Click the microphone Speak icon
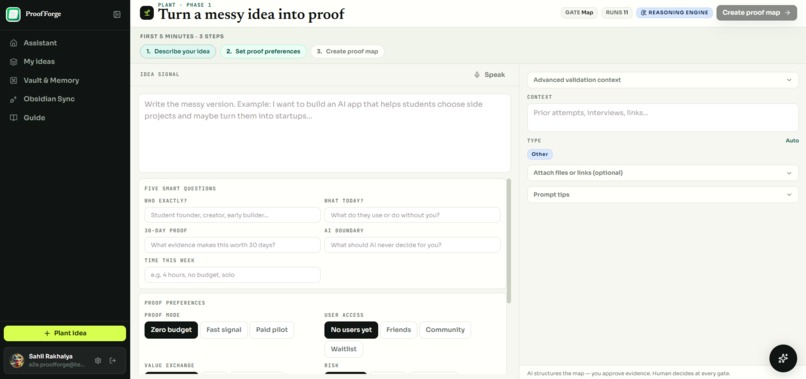Viewport: 806px width, 379px height. (477, 75)
